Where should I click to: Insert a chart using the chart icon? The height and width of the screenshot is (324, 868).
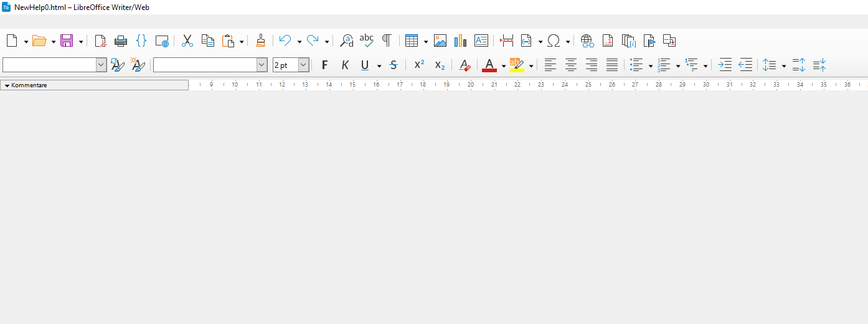coord(460,41)
